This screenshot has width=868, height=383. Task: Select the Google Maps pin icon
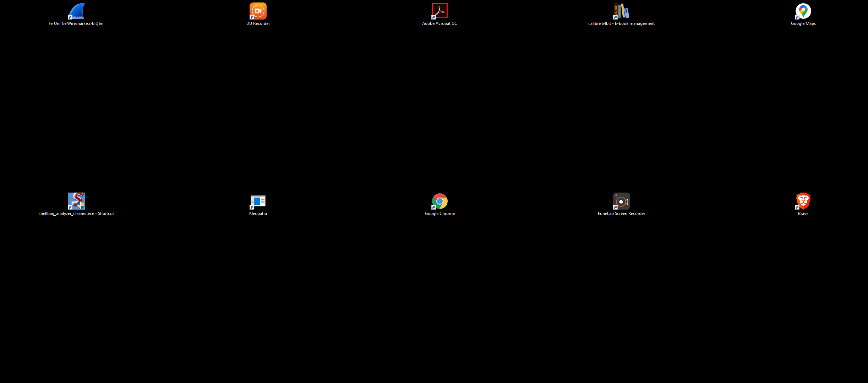[x=803, y=11]
